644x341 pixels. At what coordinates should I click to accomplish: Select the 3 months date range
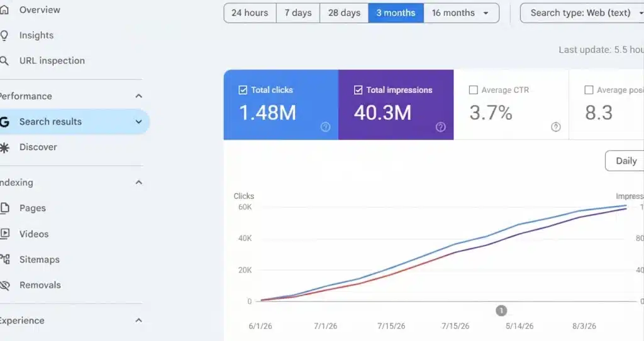pos(396,13)
